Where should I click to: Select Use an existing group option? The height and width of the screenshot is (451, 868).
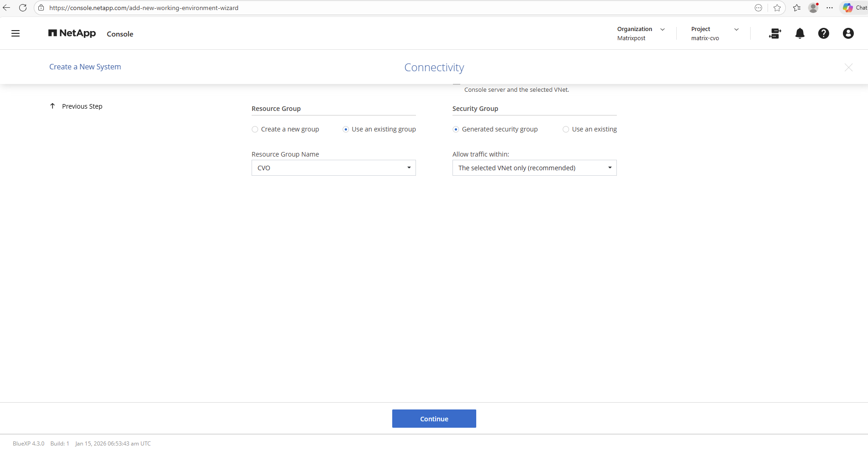click(346, 130)
